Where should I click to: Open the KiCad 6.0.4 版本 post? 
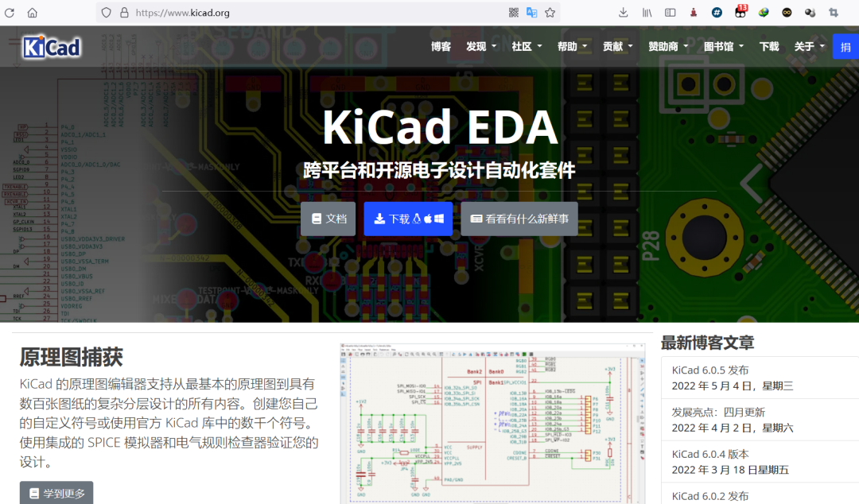coord(710,454)
